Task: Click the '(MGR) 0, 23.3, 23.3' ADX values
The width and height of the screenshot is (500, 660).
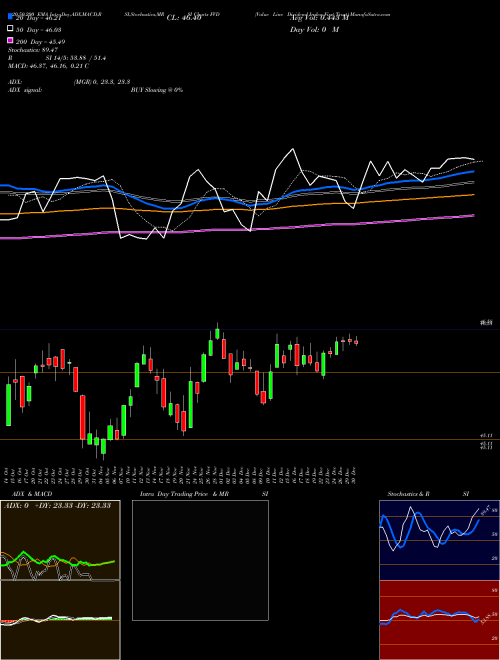Action: 101,82
